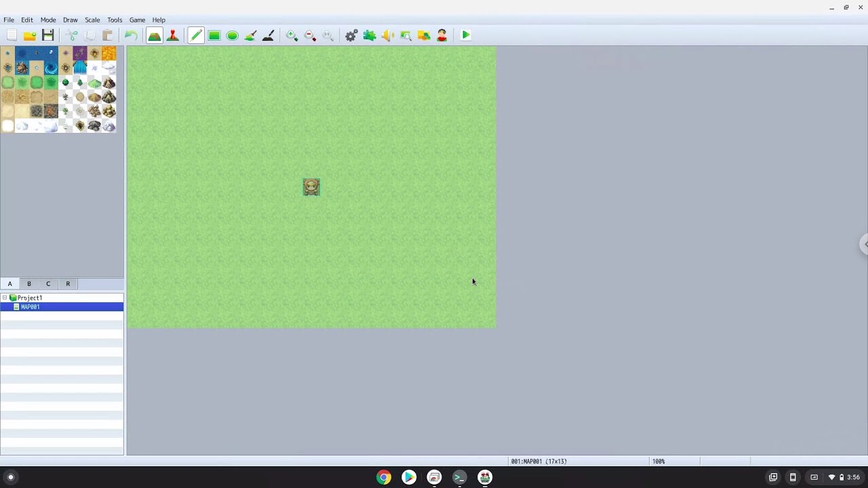Open the File menu

9,20
